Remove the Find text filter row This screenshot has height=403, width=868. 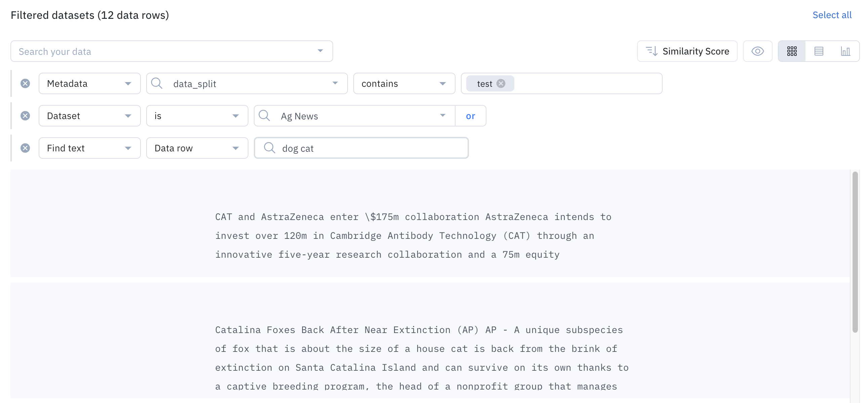25,148
